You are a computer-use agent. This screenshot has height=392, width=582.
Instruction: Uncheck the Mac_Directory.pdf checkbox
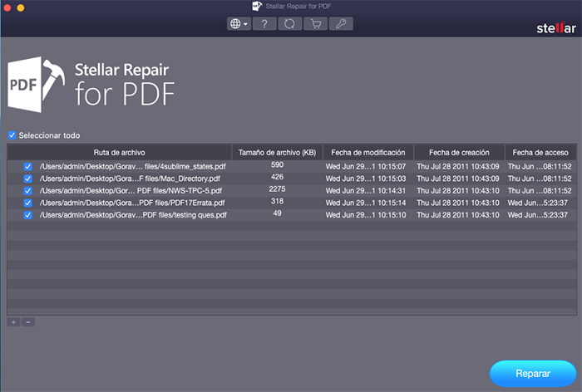pyautogui.click(x=28, y=179)
